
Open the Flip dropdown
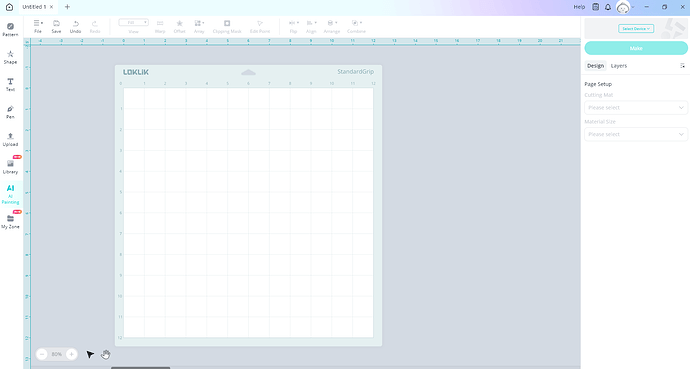click(294, 26)
